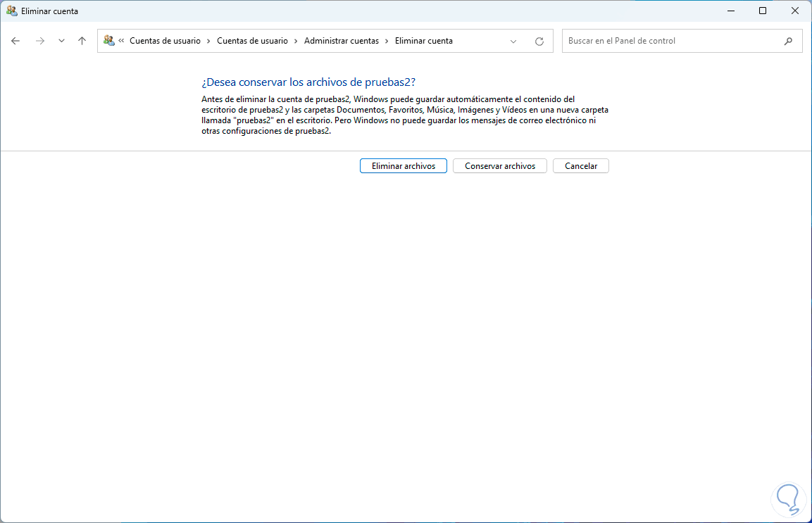Screen dimensions: 812x523
Task: Select the Eliminar cuenta breadcrumb item
Action: point(423,41)
